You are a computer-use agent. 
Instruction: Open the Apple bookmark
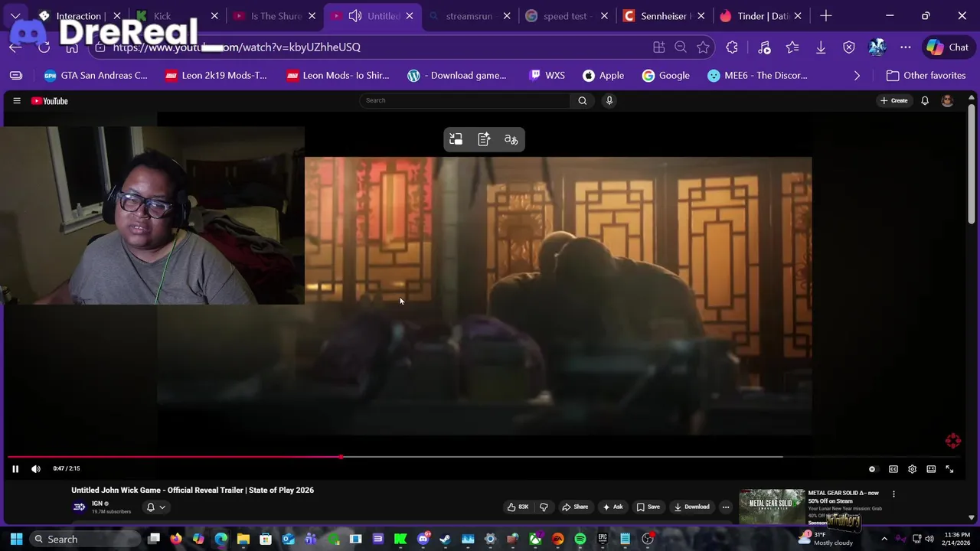tap(603, 76)
